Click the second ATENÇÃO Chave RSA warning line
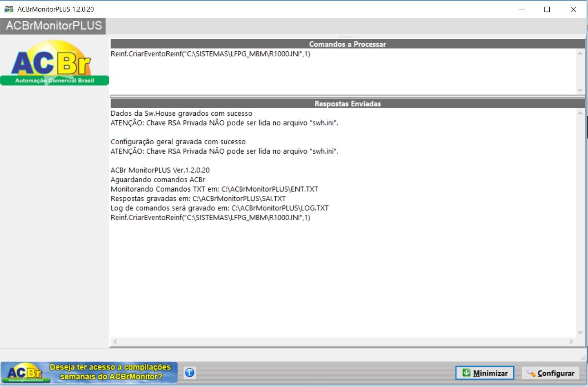Viewport: 588px width, 387px height. (x=225, y=151)
